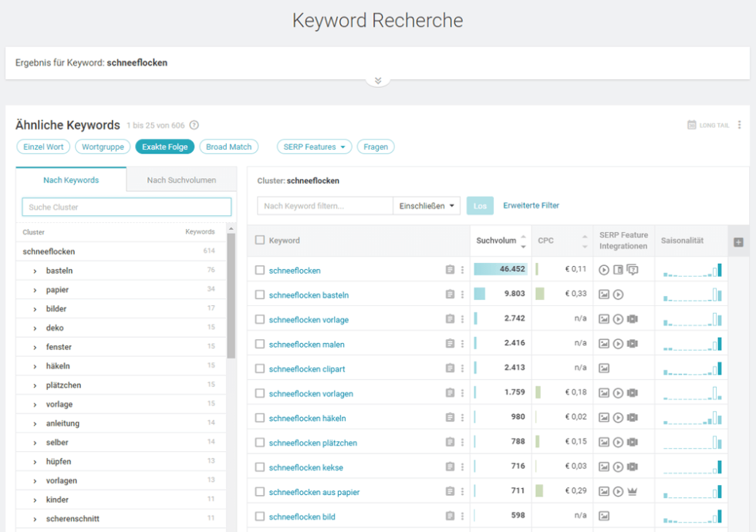The image size is (756, 532).
Task: Click the image SERP icon beside schneeflocken clipart
Action: pos(603,368)
